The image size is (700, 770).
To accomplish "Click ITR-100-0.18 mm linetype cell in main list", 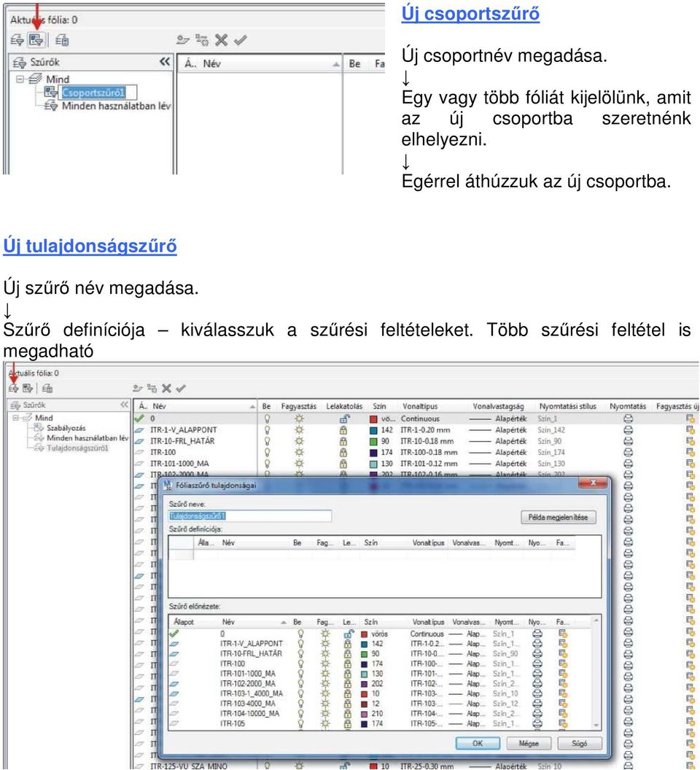I will click(x=429, y=452).
